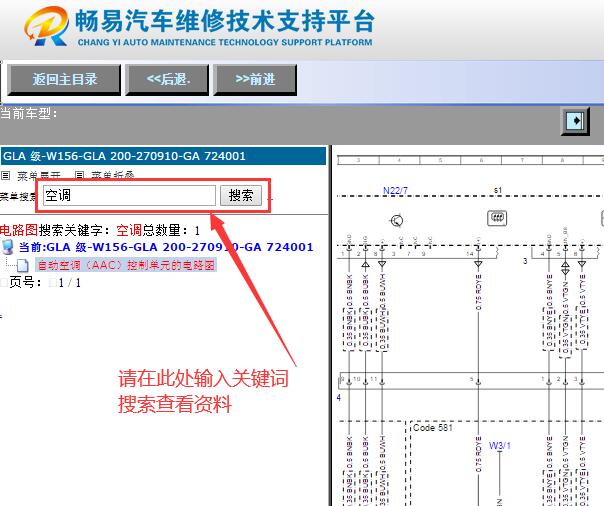
Task: Click the panel collapse arrow icon
Action: (x=575, y=121)
